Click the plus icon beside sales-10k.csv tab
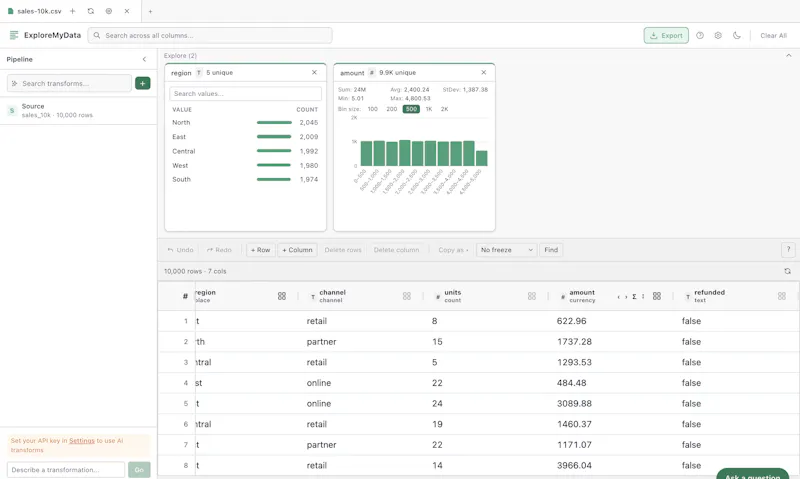 72,11
